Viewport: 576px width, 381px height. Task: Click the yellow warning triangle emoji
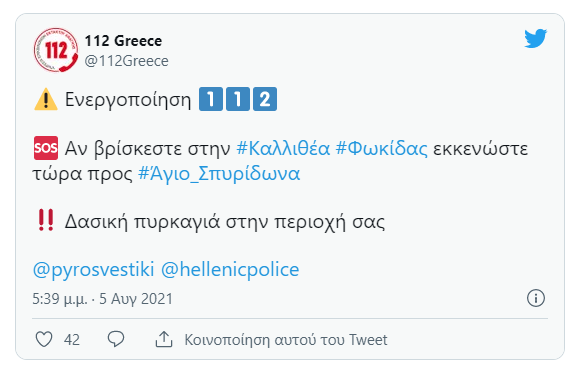tap(46, 99)
